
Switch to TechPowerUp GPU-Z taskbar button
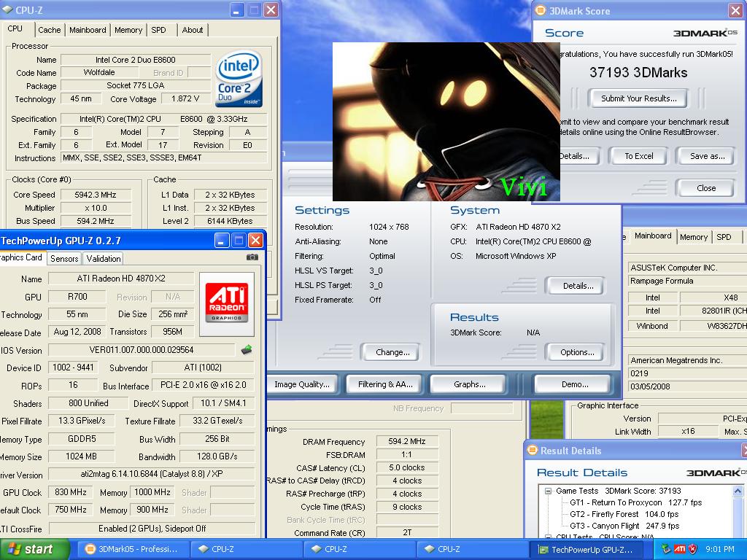tap(586, 549)
